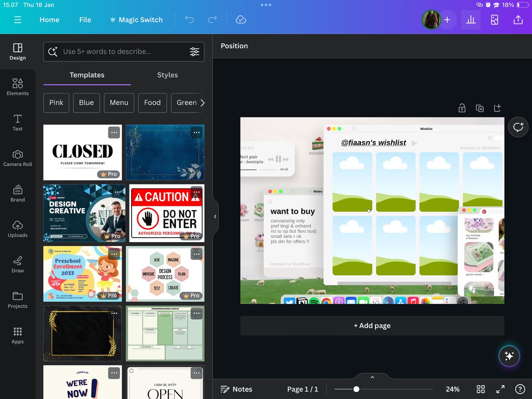Viewport: 532px width, 399px height.
Task: Undo the last action
Action: point(190,20)
